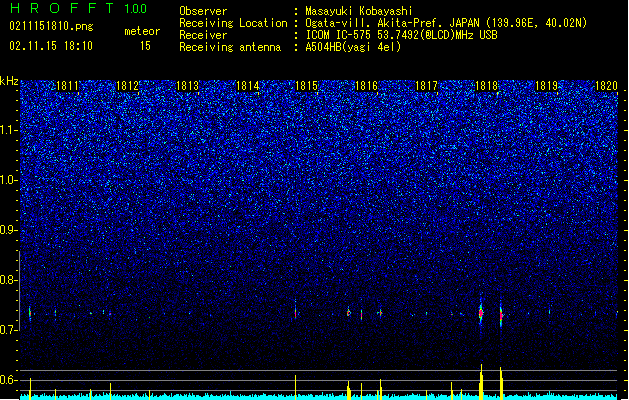Click the meteor count 15
This screenshot has height=400, width=629.
pyautogui.click(x=145, y=46)
